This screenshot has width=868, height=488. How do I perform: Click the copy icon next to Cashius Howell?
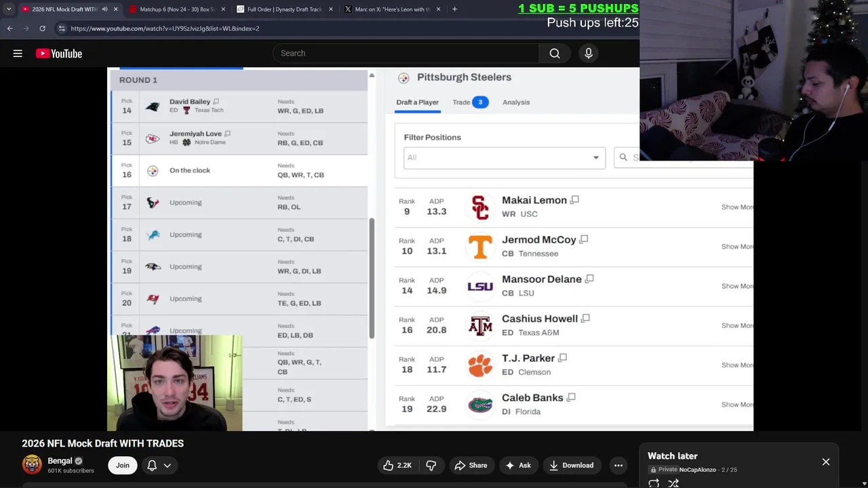(585, 318)
